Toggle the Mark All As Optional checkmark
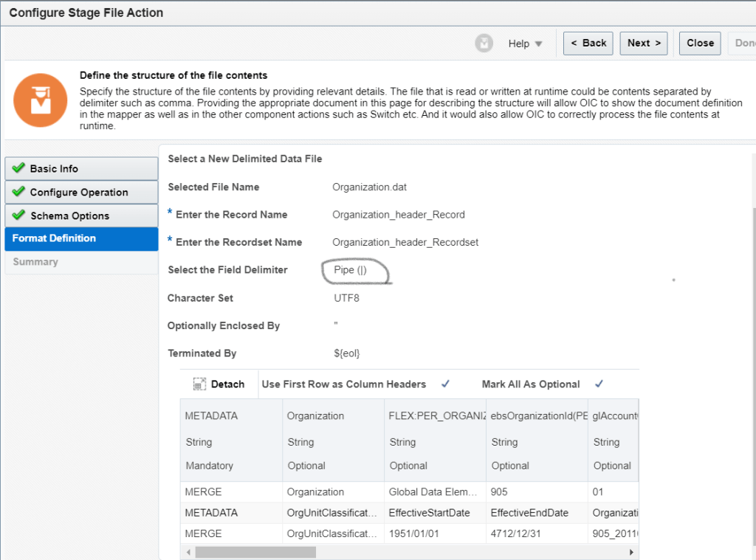Image resolution: width=756 pixels, height=560 pixels. [599, 384]
